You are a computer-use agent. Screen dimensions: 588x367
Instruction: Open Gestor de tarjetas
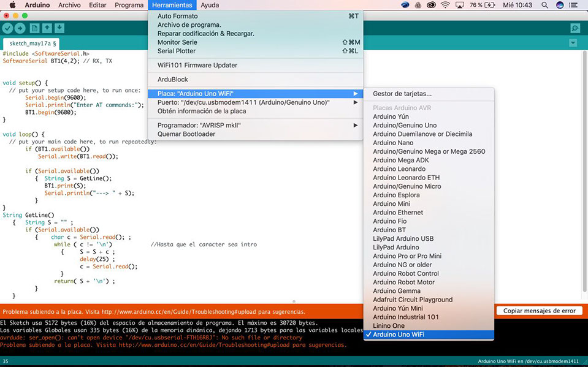pyautogui.click(x=429, y=94)
